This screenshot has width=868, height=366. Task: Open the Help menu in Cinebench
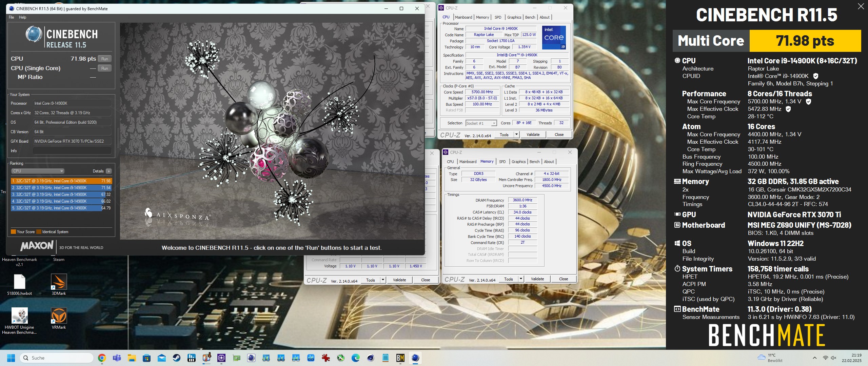[23, 17]
